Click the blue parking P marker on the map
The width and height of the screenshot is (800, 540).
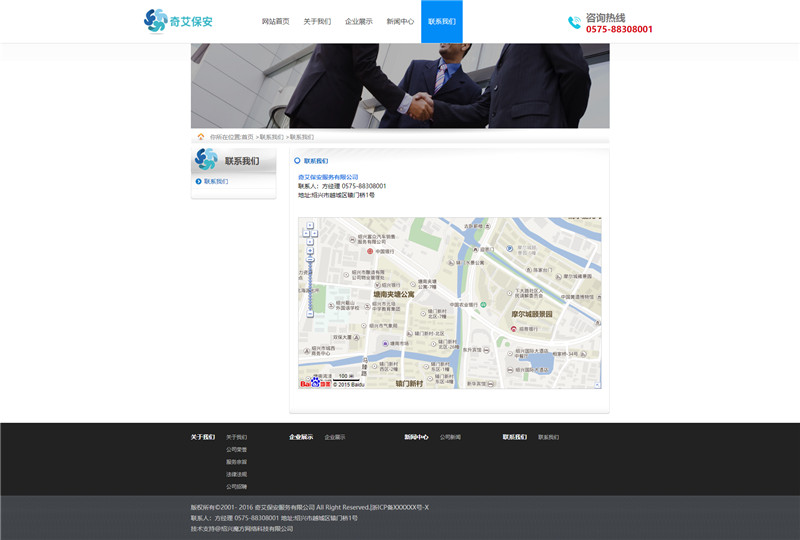pos(509,249)
